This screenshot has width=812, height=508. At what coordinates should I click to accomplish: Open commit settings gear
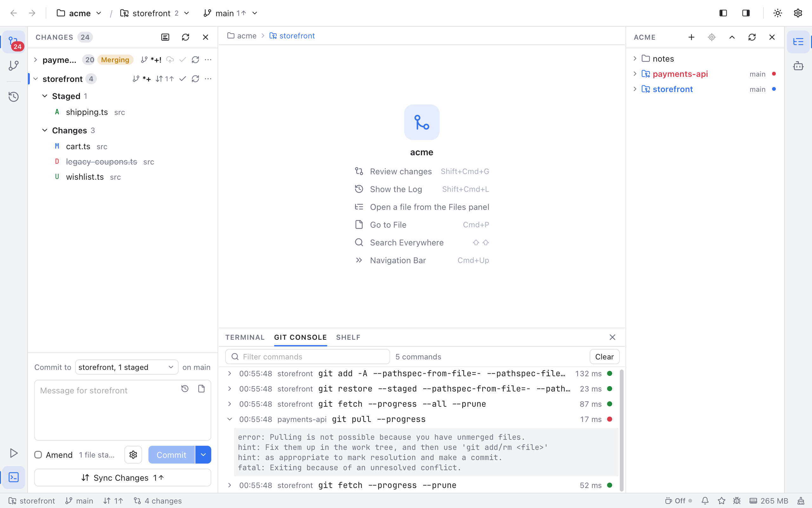coord(133,455)
